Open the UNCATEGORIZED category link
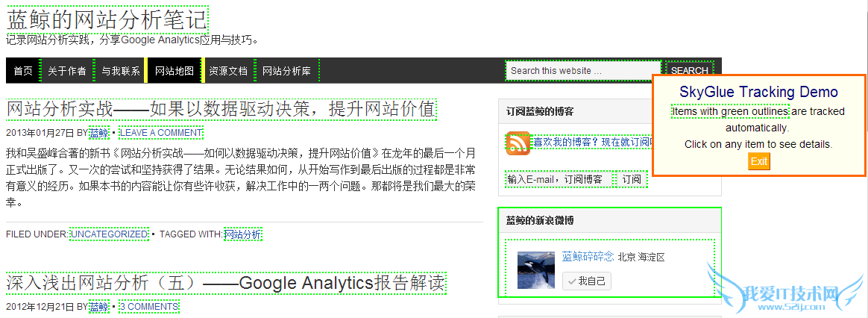Screen dimensions: 868x318 point(109,234)
